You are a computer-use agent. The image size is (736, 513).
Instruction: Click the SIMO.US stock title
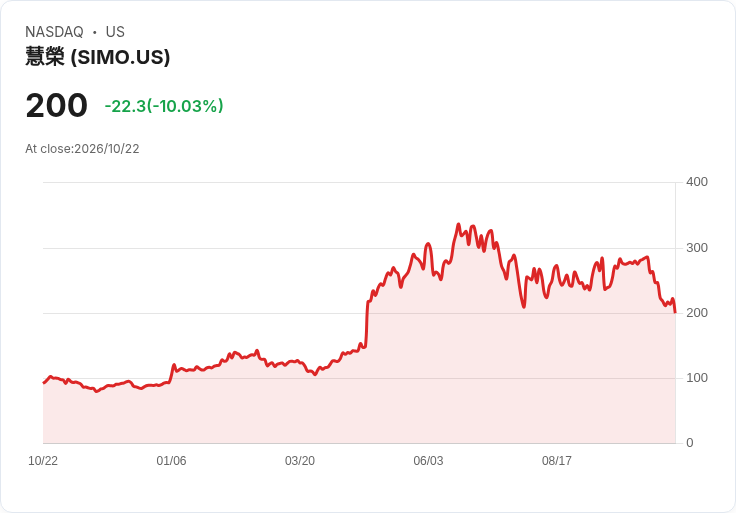pyautogui.click(x=97, y=57)
